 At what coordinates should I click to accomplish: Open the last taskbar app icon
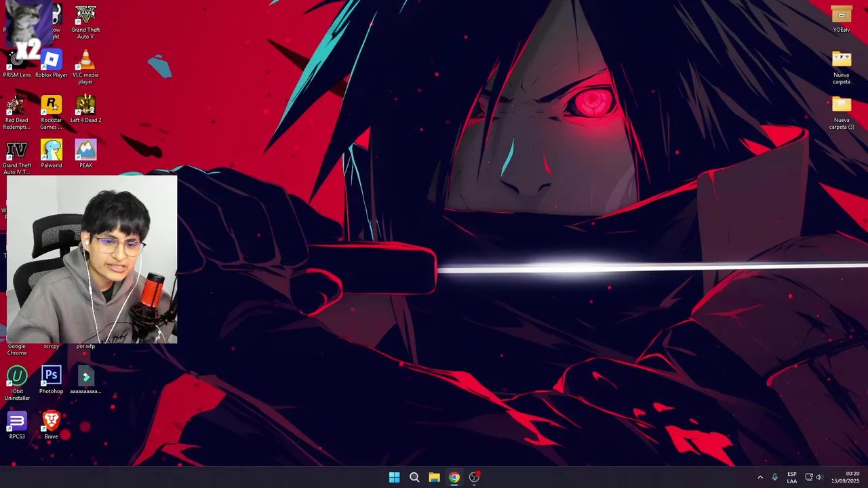474,477
